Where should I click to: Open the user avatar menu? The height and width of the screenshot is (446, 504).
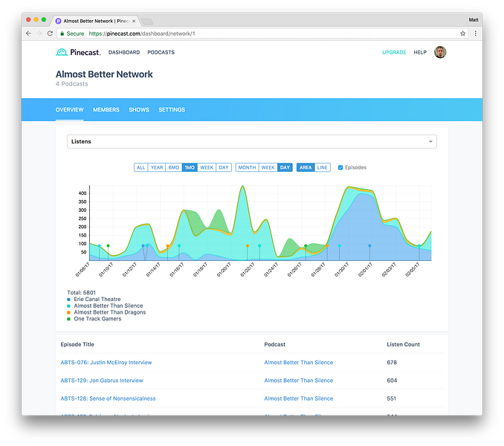(x=440, y=52)
